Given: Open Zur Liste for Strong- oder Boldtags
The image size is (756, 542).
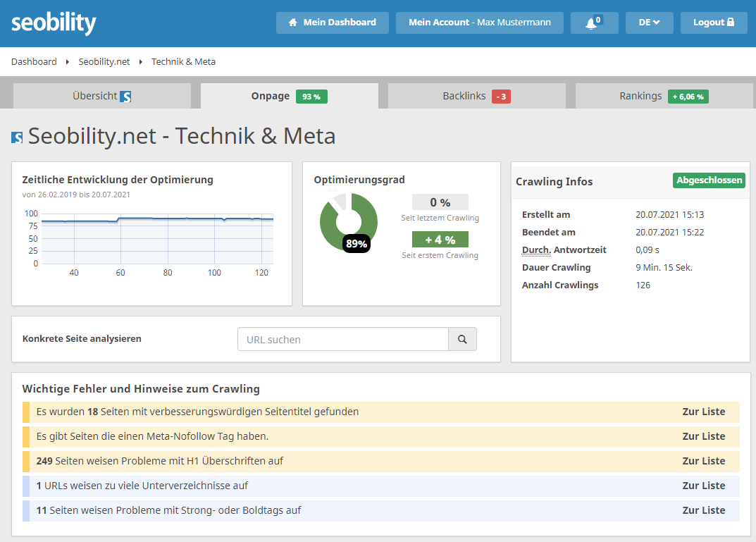Looking at the screenshot, I should point(703,510).
